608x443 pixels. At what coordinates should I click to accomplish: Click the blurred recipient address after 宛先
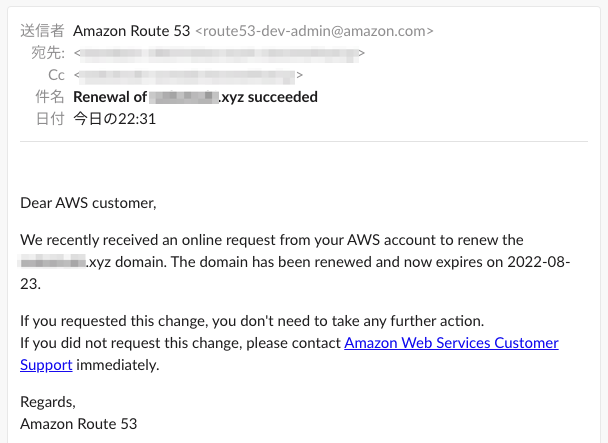219,53
